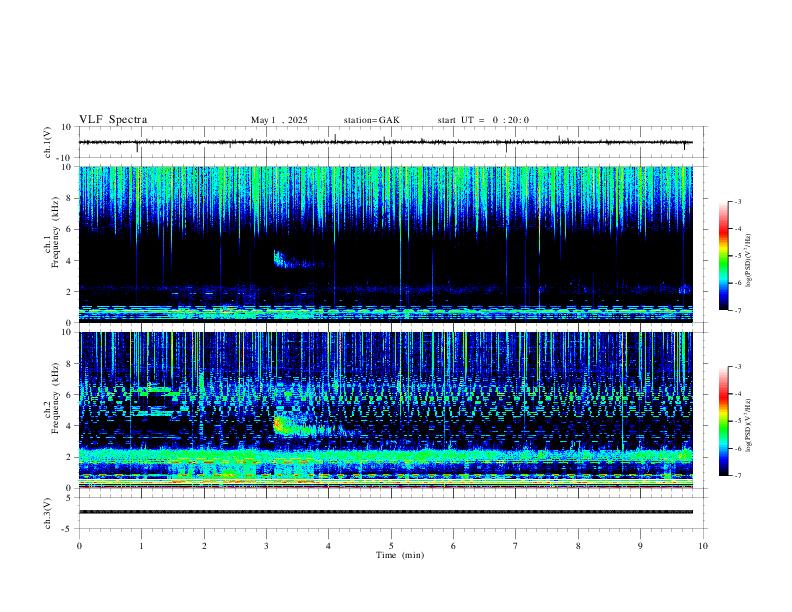
Task: Select the ch.2 "Frequency (kHz)" axis label
Action: [55, 398]
